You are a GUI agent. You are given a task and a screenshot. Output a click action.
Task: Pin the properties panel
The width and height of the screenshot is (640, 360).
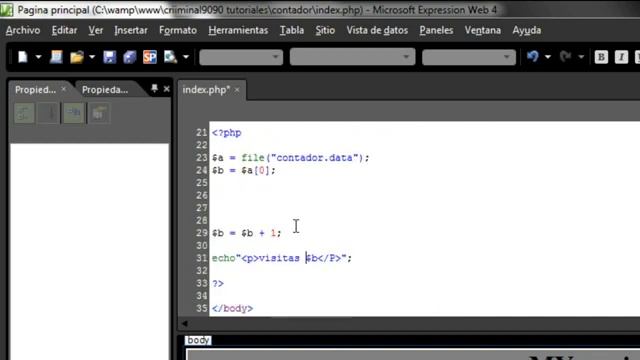(x=154, y=88)
